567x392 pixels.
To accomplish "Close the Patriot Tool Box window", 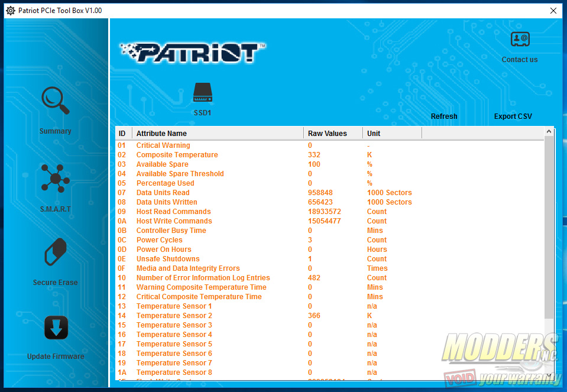I will [x=553, y=10].
